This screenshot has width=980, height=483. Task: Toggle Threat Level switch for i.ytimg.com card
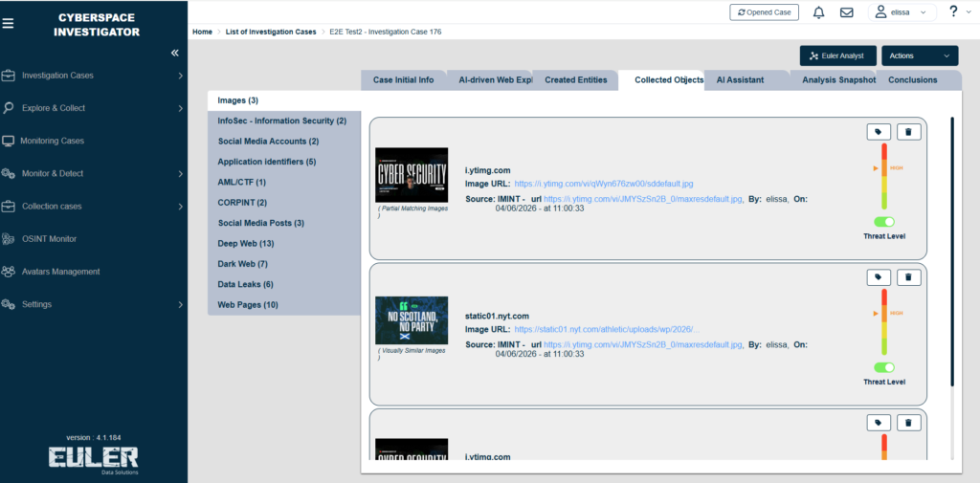click(883, 222)
